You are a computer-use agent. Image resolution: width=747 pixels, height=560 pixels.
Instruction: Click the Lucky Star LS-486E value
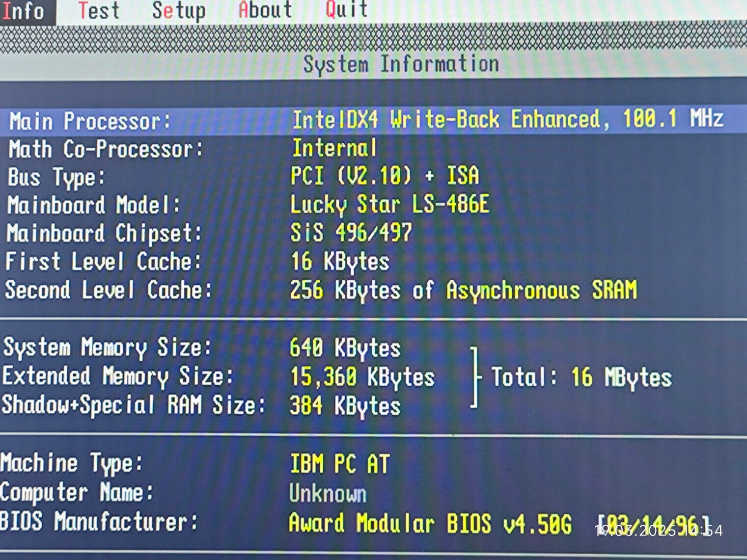pos(389,205)
